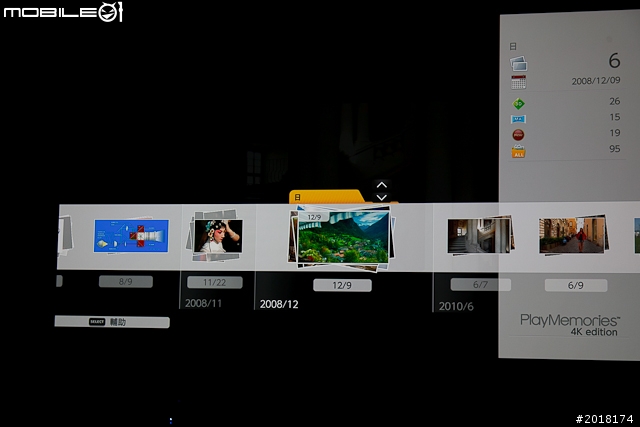Click the green 3D diamond icon
640x427 pixels.
tap(518, 104)
